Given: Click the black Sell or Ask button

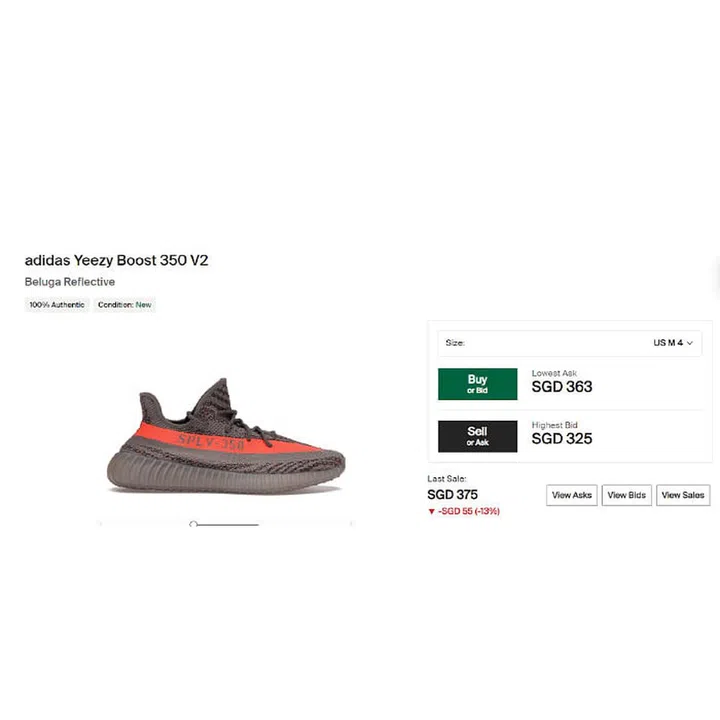Looking at the screenshot, I should 478,436.
